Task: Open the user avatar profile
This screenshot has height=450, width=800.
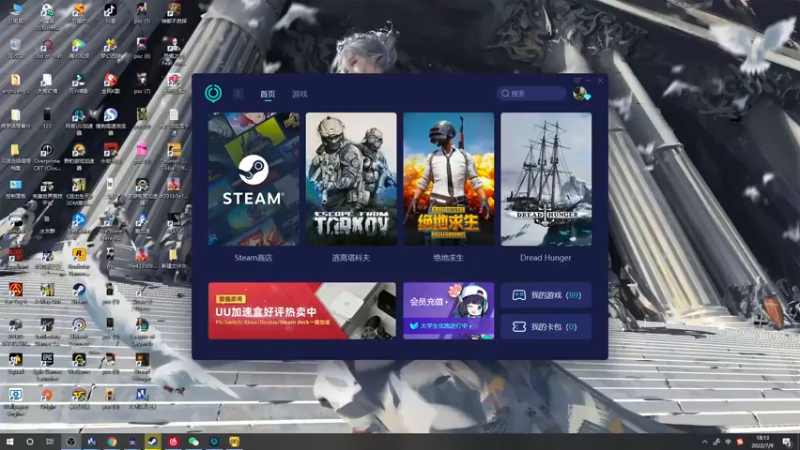Action: click(580, 93)
